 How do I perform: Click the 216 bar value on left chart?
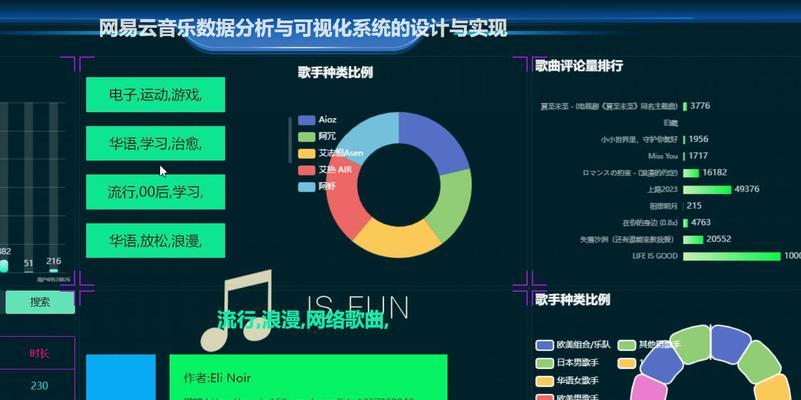pyautogui.click(x=54, y=261)
